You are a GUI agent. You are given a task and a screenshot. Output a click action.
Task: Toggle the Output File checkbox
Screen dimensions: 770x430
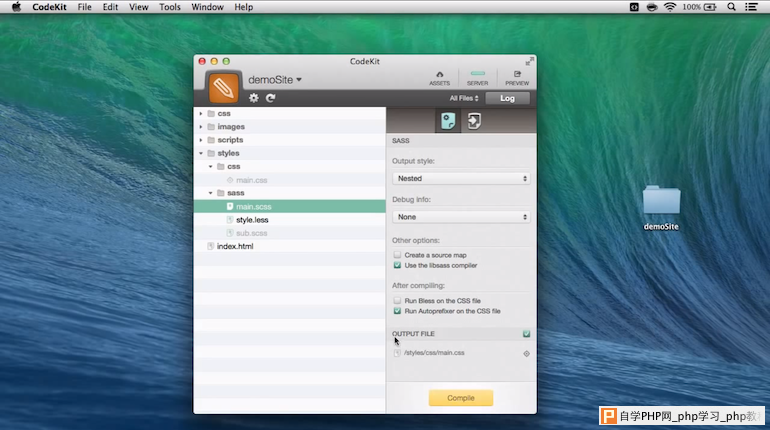click(x=526, y=334)
